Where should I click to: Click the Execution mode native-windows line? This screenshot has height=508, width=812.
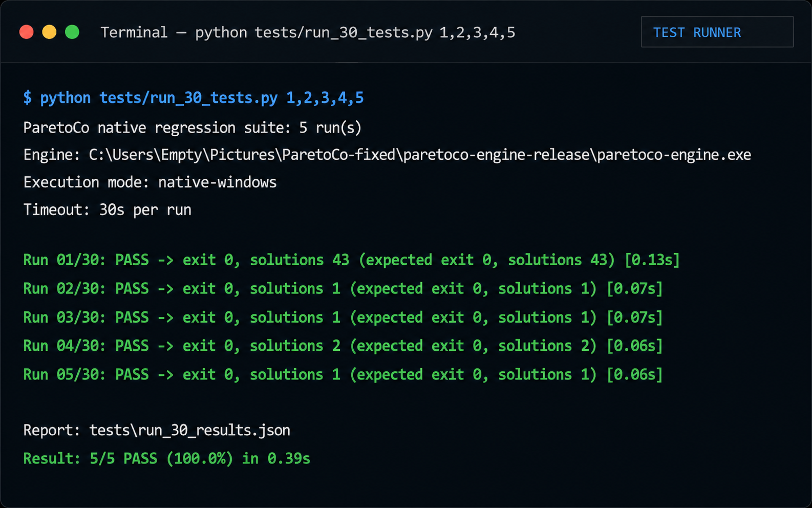(150, 182)
